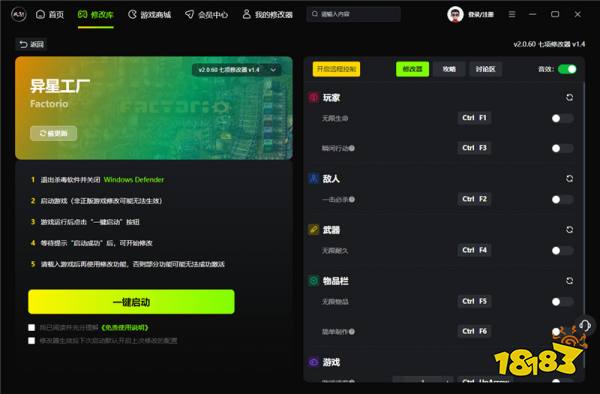Reset the 玩家 section with refresh icon
This screenshot has height=394, width=600.
(569, 98)
